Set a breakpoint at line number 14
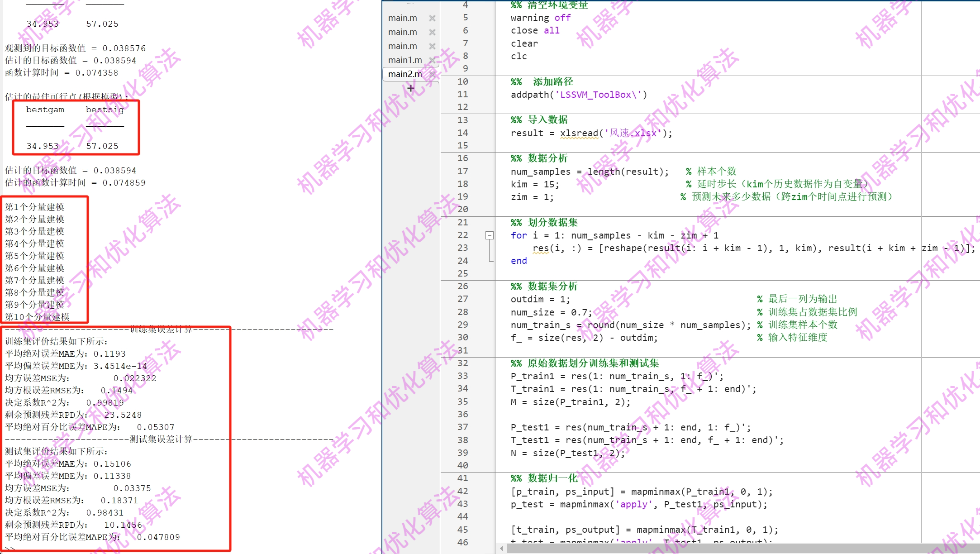The width and height of the screenshot is (980, 554). pos(462,133)
